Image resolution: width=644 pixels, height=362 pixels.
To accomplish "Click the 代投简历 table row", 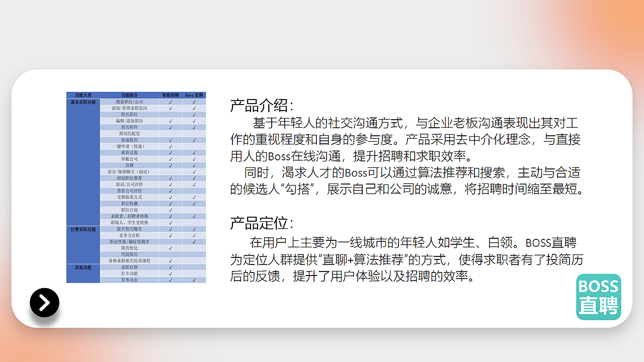I will pos(153,254).
